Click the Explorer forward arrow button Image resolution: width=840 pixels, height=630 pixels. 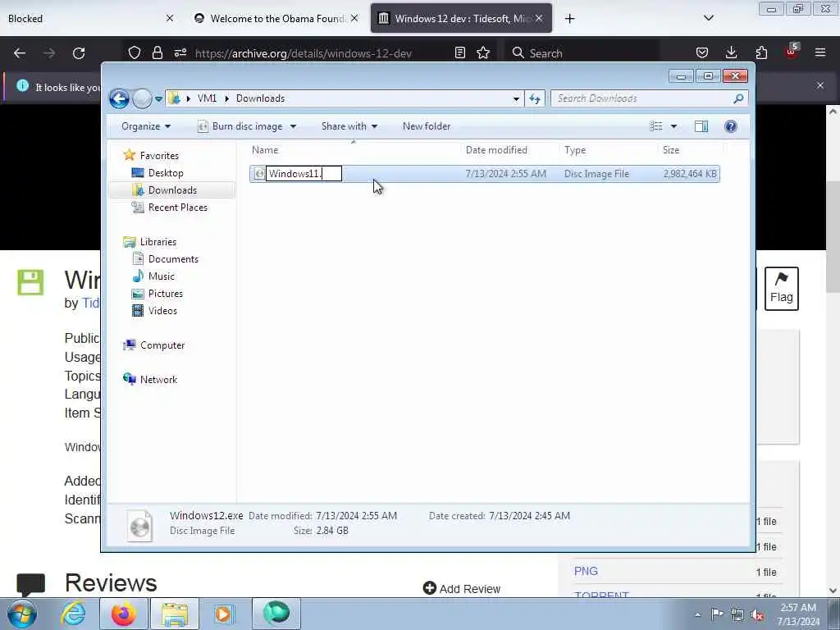(142, 98)
